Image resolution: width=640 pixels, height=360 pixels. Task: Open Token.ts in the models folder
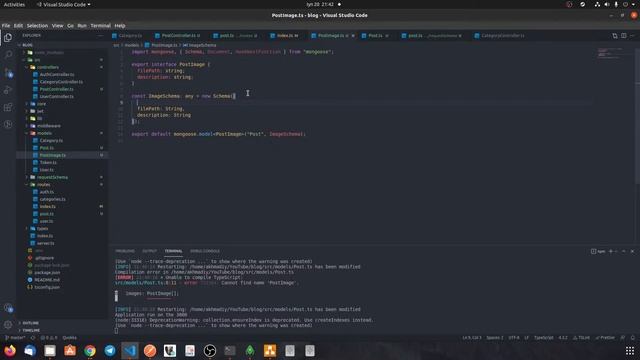point(48,163)
